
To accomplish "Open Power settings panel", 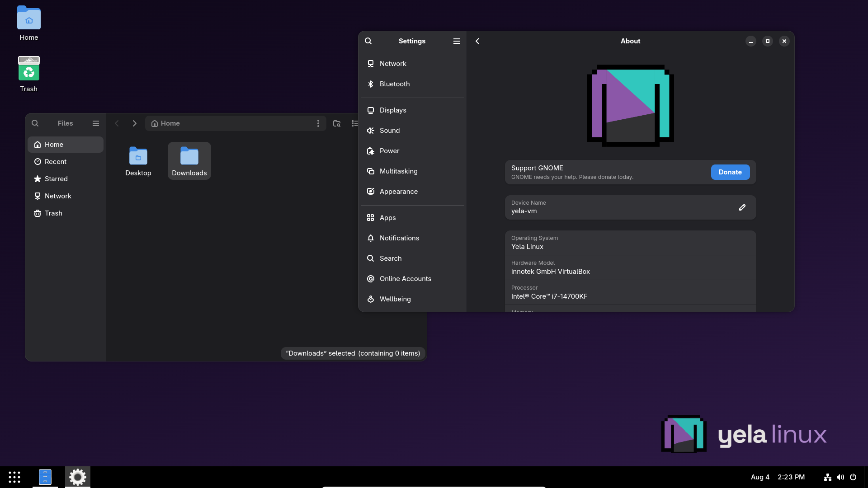I will (x=412, y=151).
